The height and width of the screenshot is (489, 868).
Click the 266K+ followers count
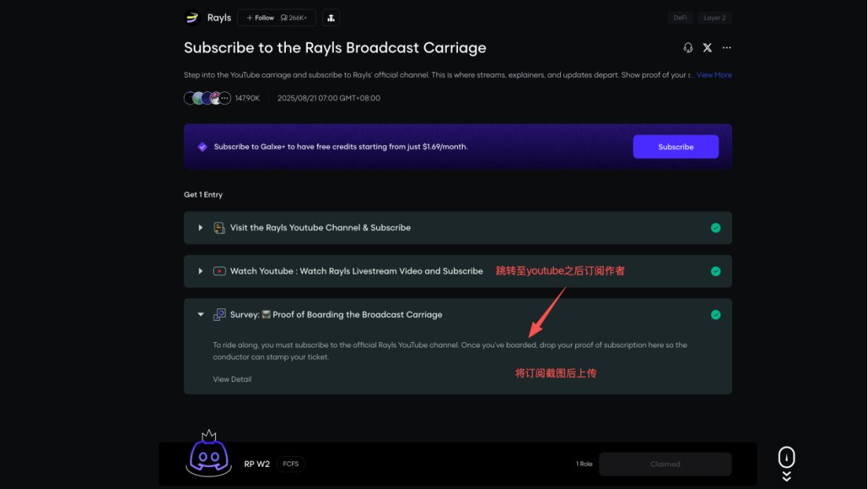pos(294,18)
